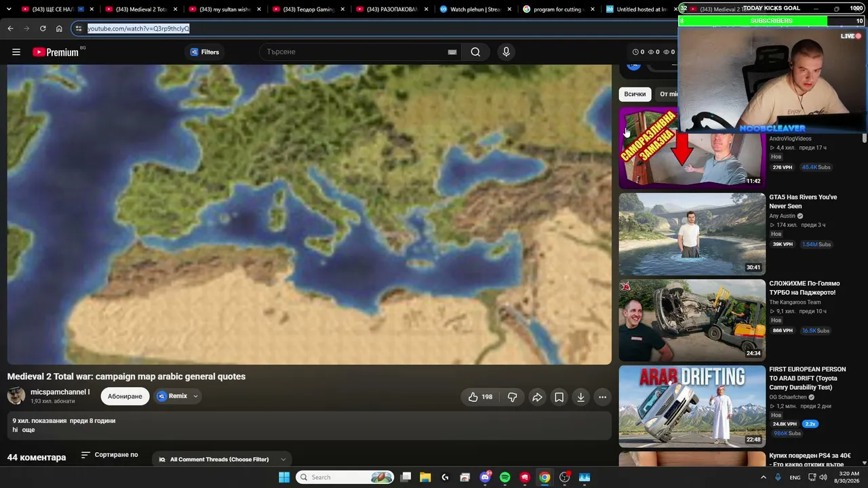This screenshot has height=488, width=868.
Task: Switch to РАЗОПАКОВАМ tab
Action: [392, 9]
